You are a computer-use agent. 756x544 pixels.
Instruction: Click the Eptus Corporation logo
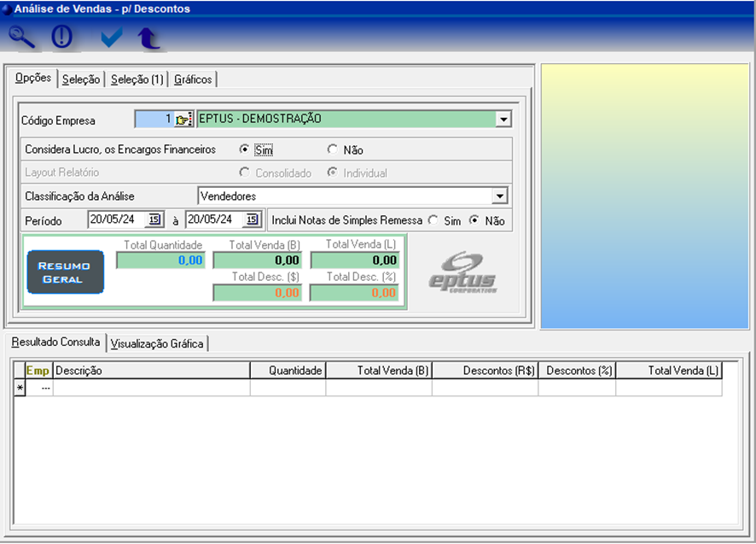click(462, 272)
